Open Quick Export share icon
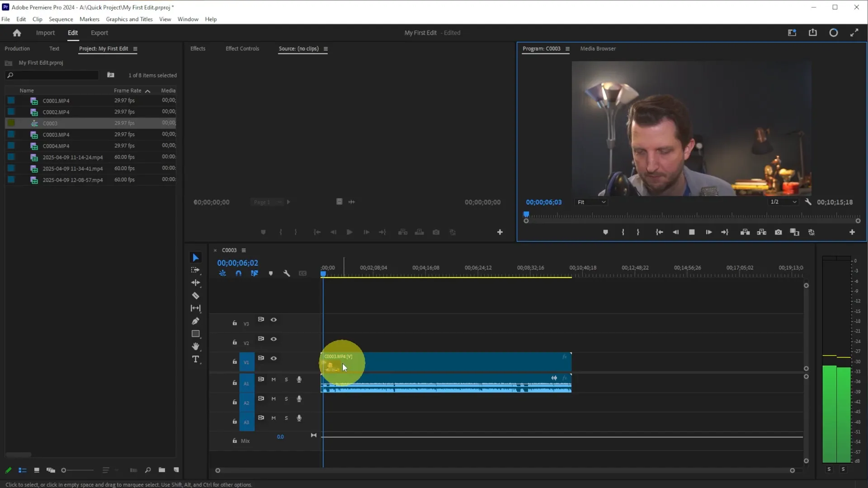The width and height of the screenshot is (868, 488). [x=813, y=33]
